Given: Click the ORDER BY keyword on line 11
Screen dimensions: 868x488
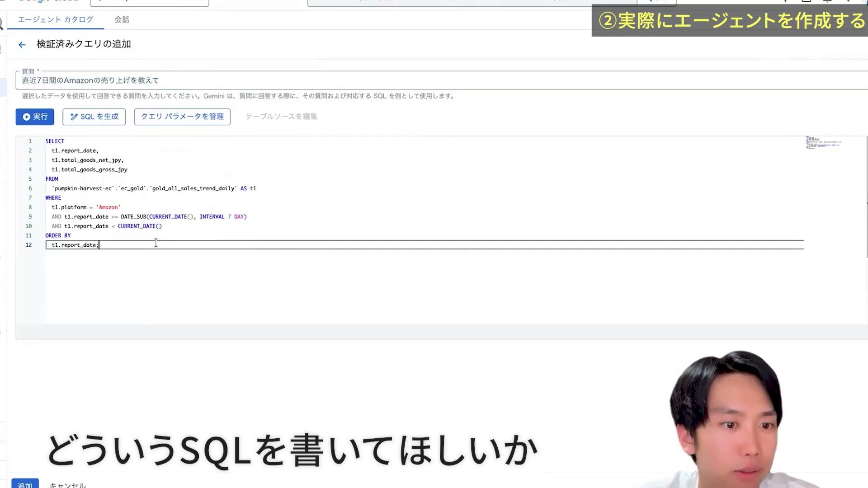Looking at the screenshot, I should point(58,236).
